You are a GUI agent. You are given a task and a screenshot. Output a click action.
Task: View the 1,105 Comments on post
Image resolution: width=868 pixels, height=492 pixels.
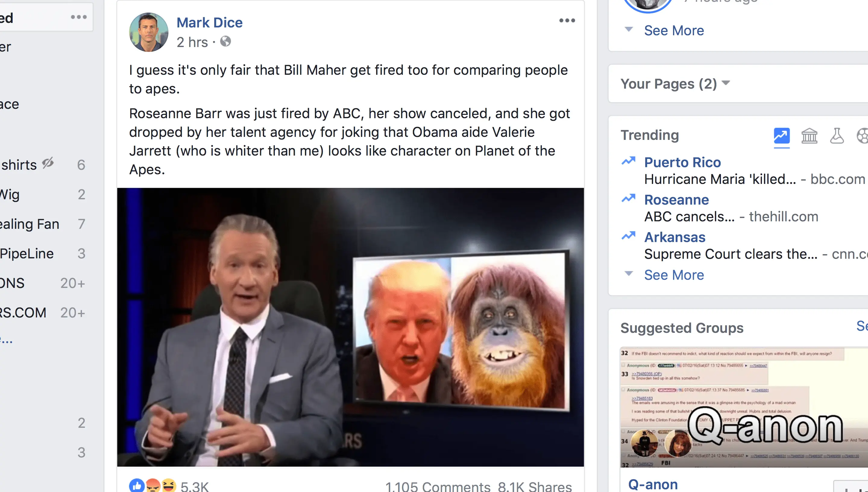click(438, 487)
